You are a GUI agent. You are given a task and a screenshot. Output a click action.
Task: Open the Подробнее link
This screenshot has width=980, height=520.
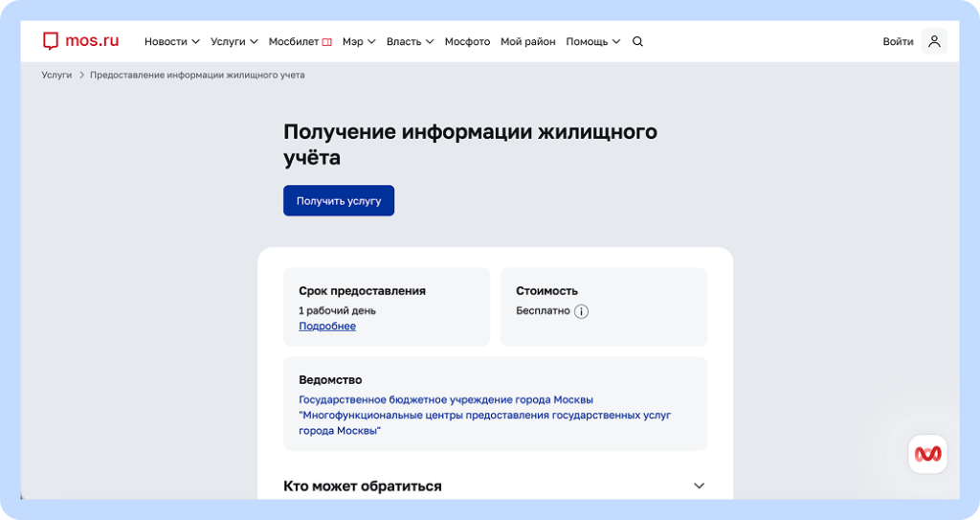tap(327, 326)
